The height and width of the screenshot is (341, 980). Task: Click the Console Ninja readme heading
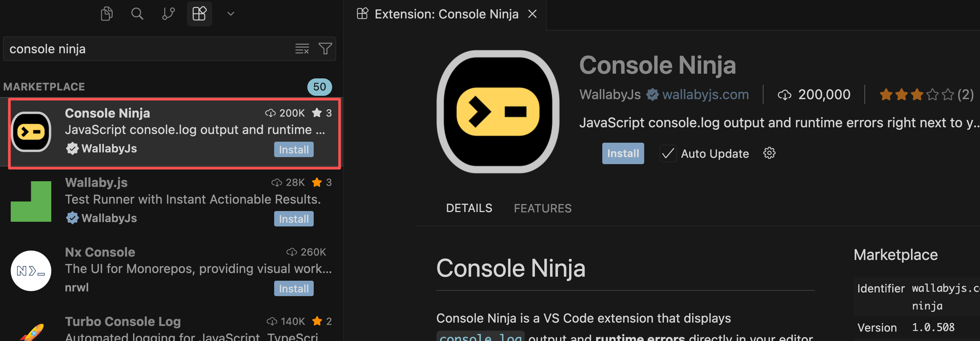tap(510, 268)
